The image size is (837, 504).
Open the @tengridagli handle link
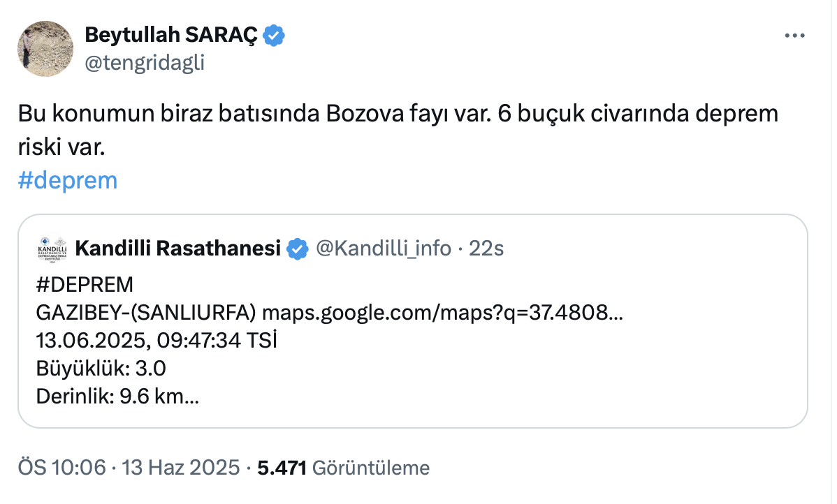pyautogui.click(x=144, y=63)
